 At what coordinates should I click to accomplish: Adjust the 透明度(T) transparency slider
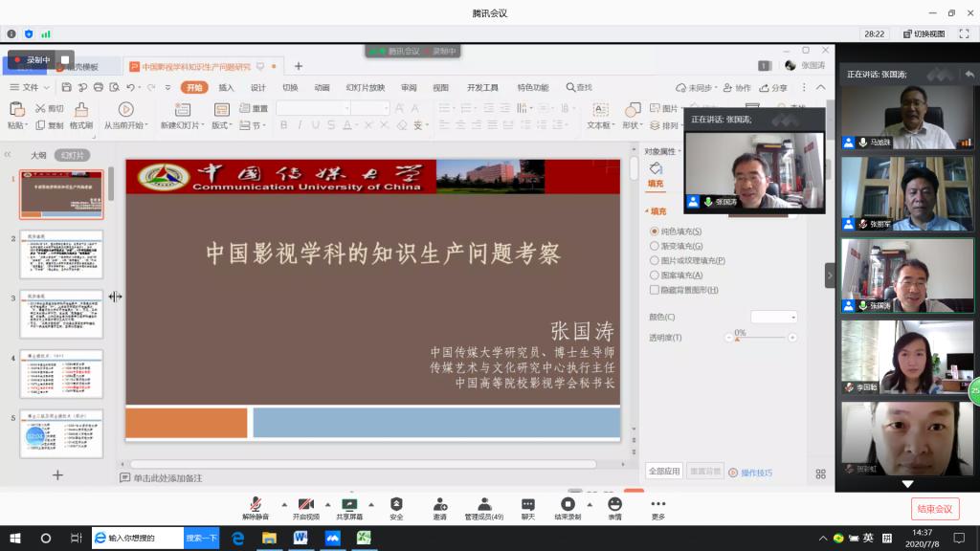coord(761,338)
